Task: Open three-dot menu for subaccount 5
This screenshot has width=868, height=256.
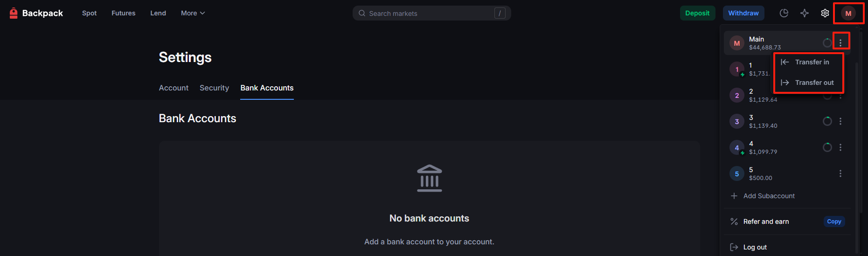Action: (x=840, y=173)
